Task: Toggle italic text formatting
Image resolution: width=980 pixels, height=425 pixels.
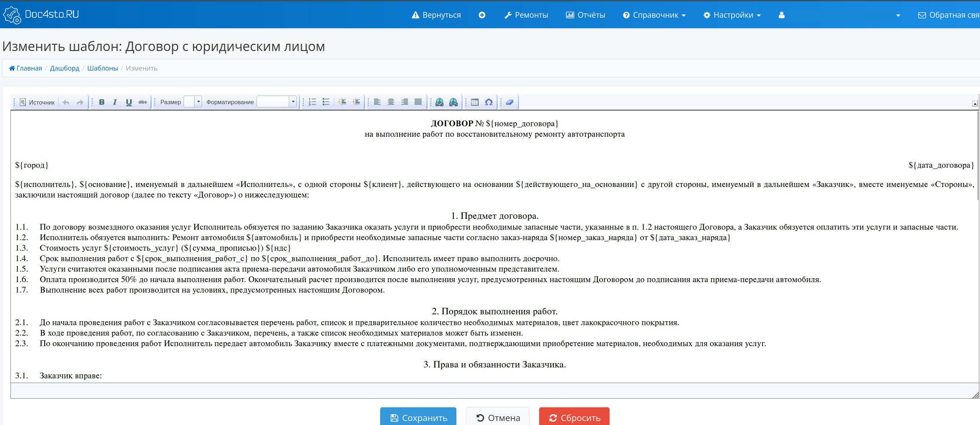Action: [x=115, y=102]
